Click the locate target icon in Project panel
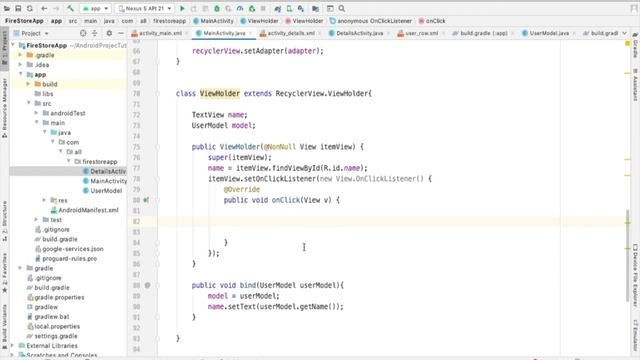Image resolution: width=640 pixels, height=360 pixels. pos(83,33)
